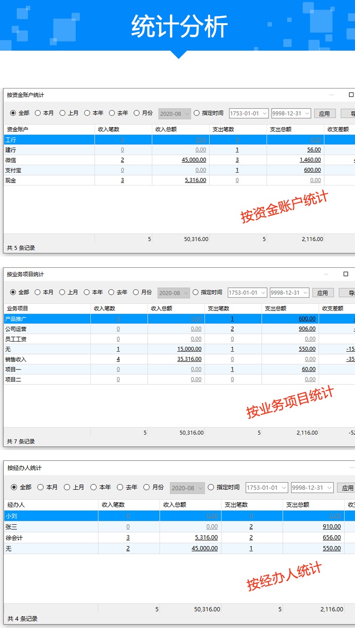Select the 现金 account row

coord(179,180)
